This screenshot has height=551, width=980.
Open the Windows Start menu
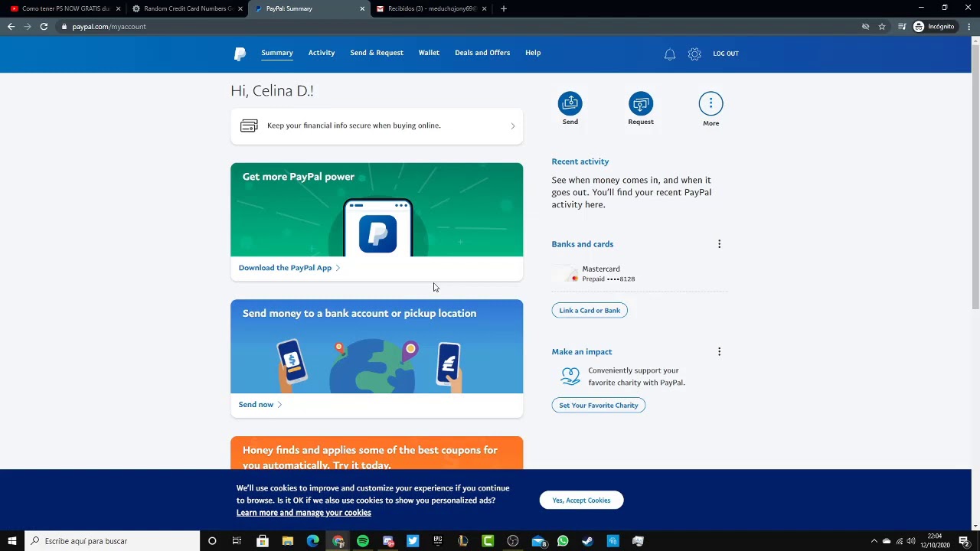[12, 541]
